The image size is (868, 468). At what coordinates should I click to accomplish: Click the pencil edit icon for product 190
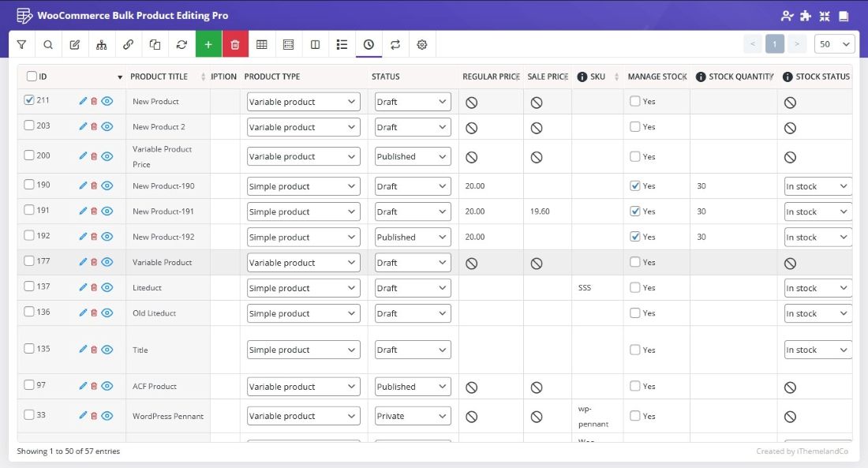[x=83, y=185]
